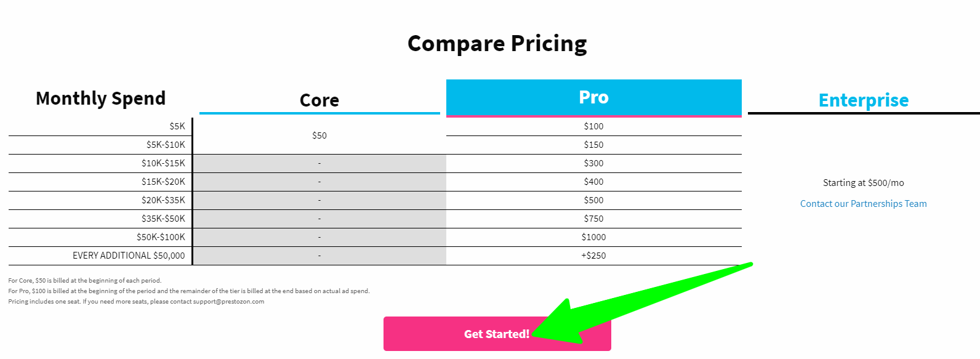
Task: Click the $300 Pro price cell
Action: tap(593, 163)
